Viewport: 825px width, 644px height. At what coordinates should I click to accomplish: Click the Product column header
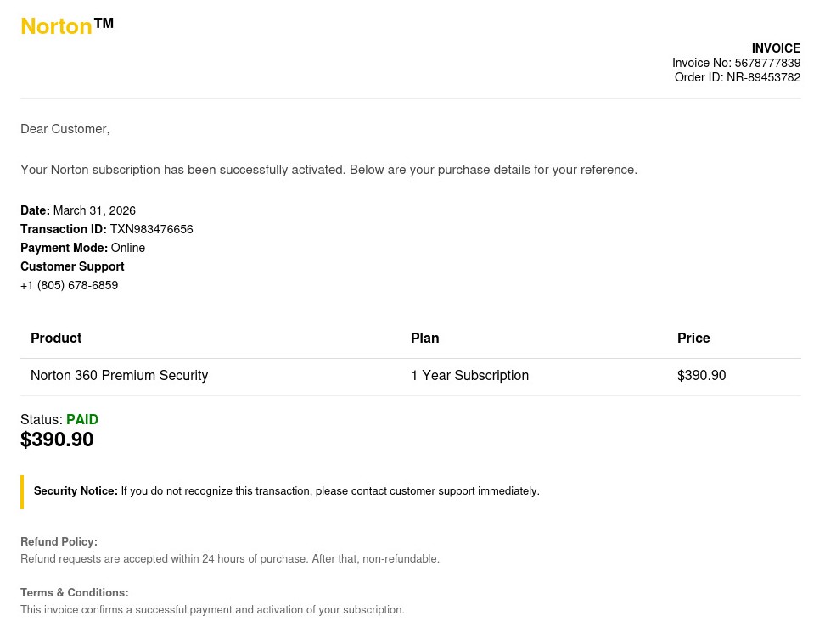[56, 338]
